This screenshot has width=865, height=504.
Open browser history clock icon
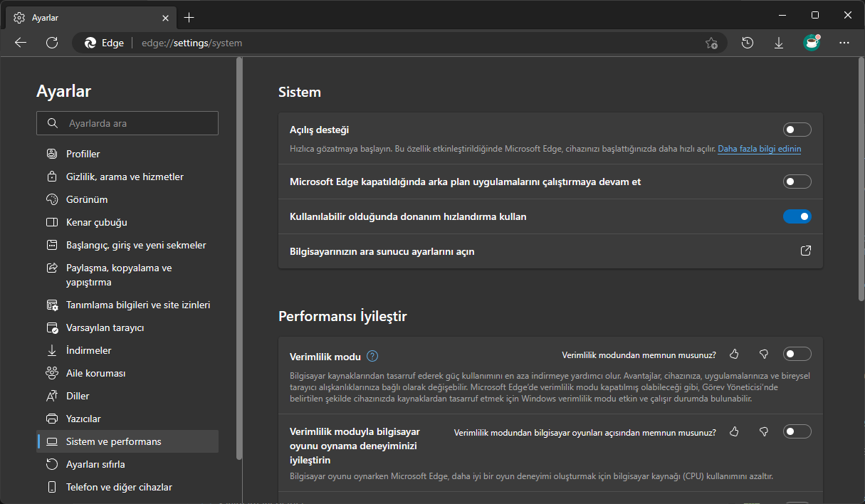tap(747, 43)
